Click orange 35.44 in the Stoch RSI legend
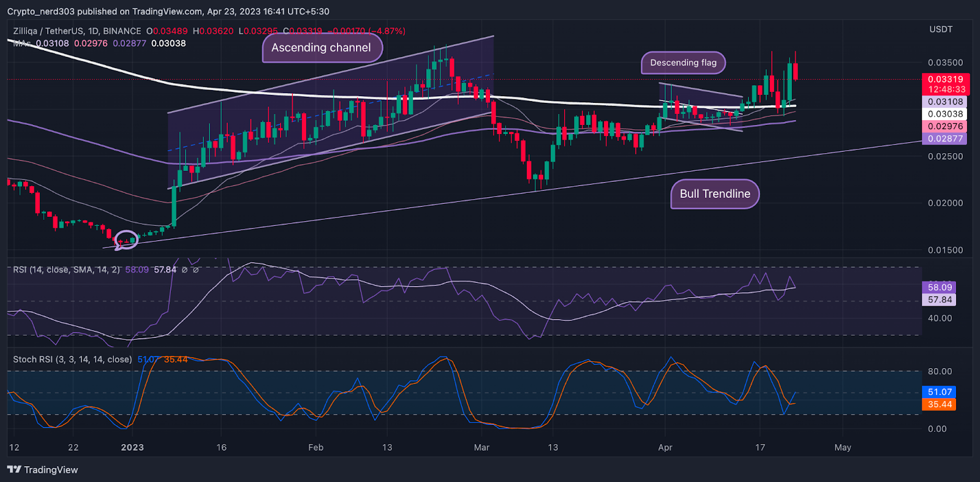The image size is (980, 482). 176,360
